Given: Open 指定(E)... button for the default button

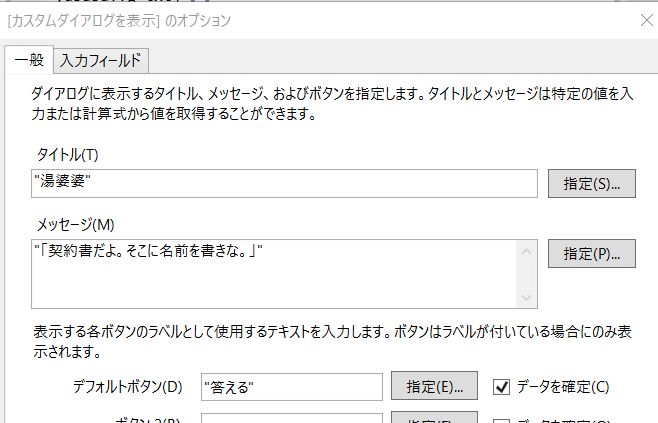Looking at the screenshot, I should click(x=434, y=386).
